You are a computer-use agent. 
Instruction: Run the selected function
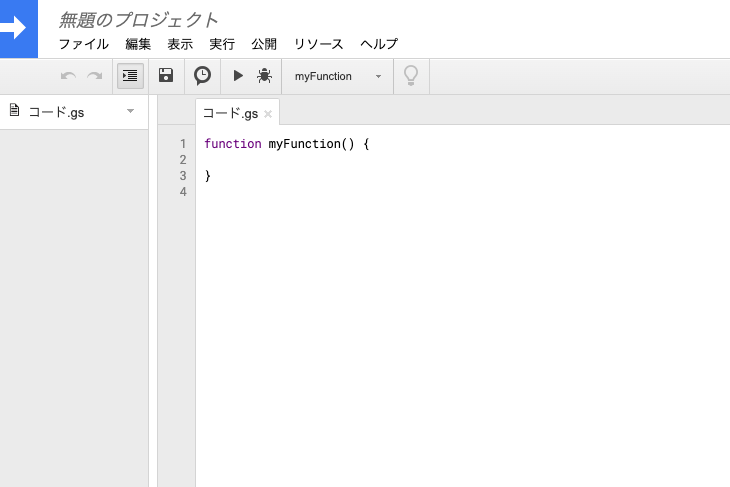click(x=238, y=76)
